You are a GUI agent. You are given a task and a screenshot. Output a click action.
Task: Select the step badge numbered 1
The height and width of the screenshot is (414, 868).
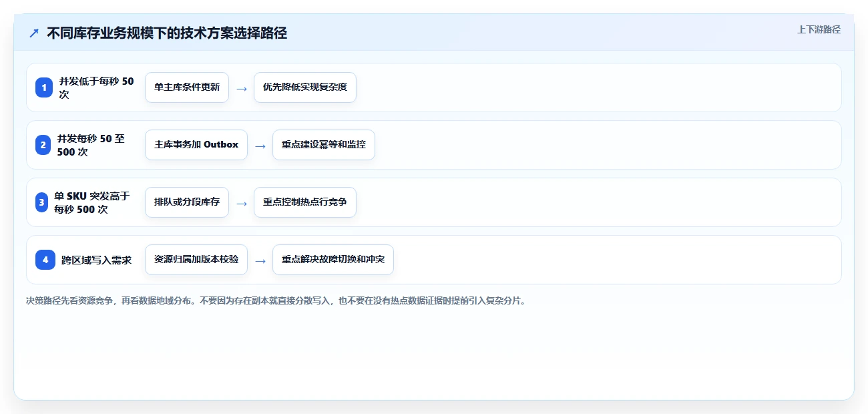coord(44,87)
